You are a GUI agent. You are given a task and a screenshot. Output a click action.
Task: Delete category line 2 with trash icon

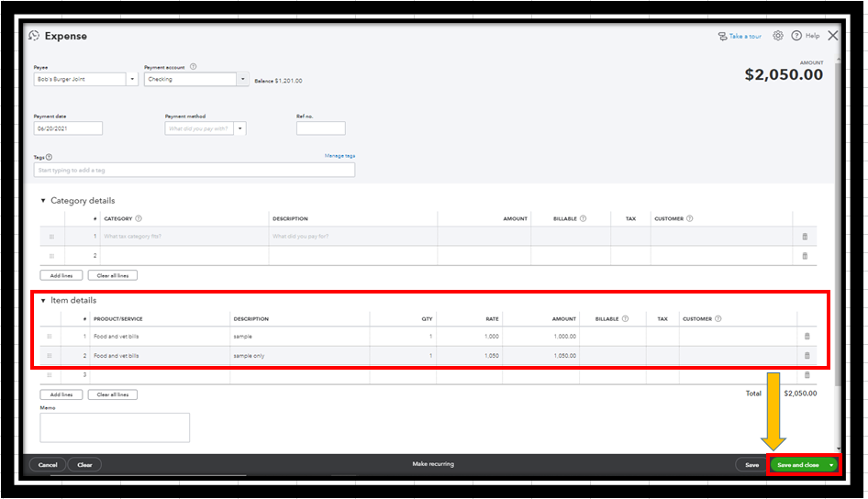click(x=805, y=256)
